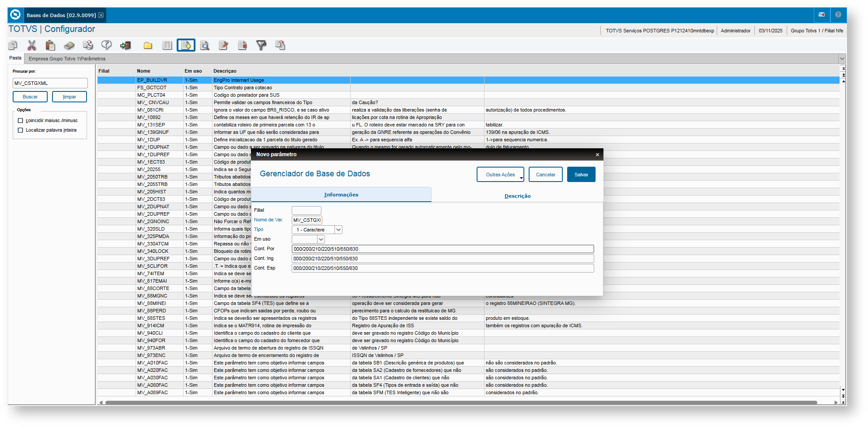Click Salvar to save the parameter
Image resolution: width=868 pixels, height=427 pixels.
coord(581,175)
